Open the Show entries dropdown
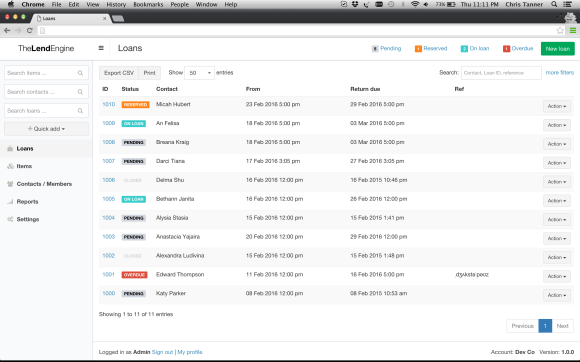The width and height of the screenshot is (580, 362). pos(199,73)
